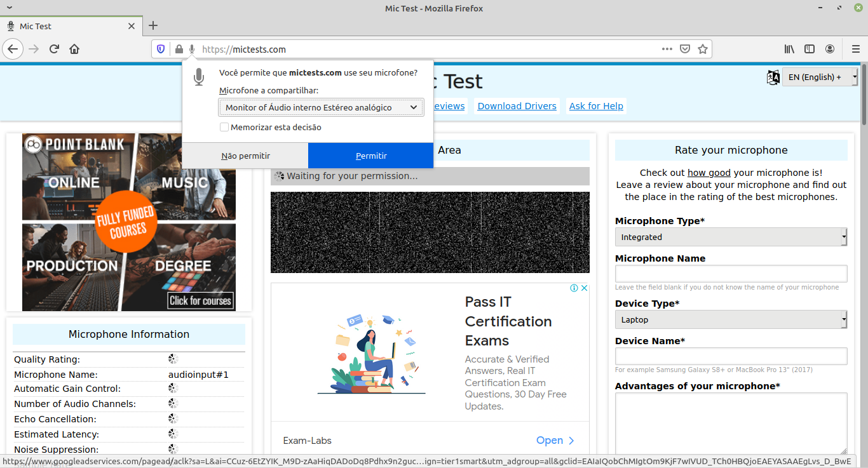The height and width of the screenshot is (468, 868).
Task: Click the audioinput#1 microphone name value
Action: click(198, 375)
